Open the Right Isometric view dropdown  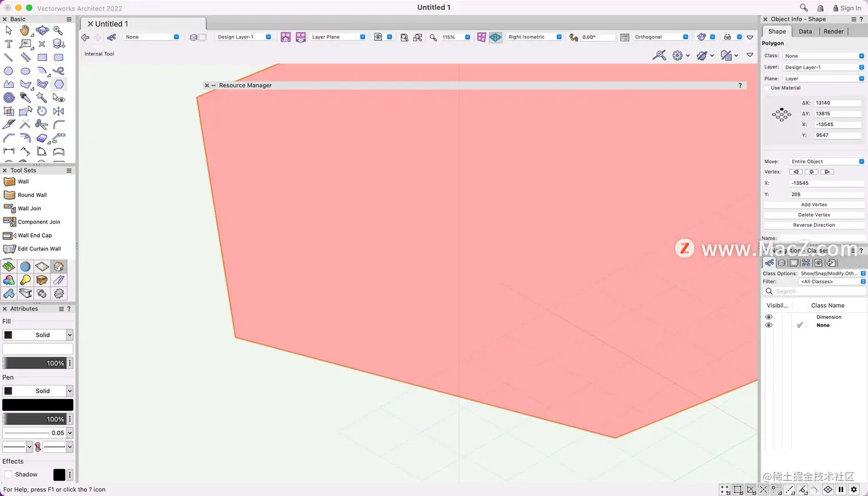point(534,37)
